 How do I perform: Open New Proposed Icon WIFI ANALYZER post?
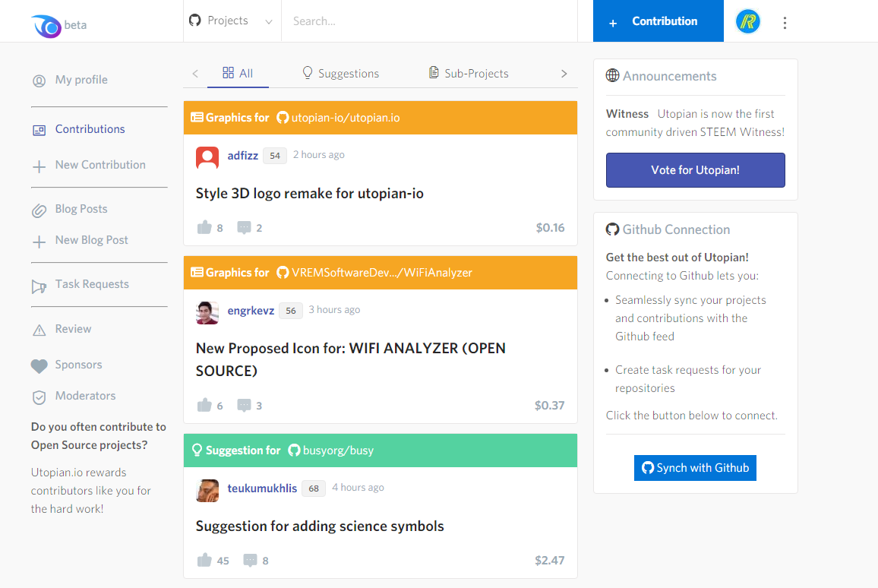click(351, 359)
